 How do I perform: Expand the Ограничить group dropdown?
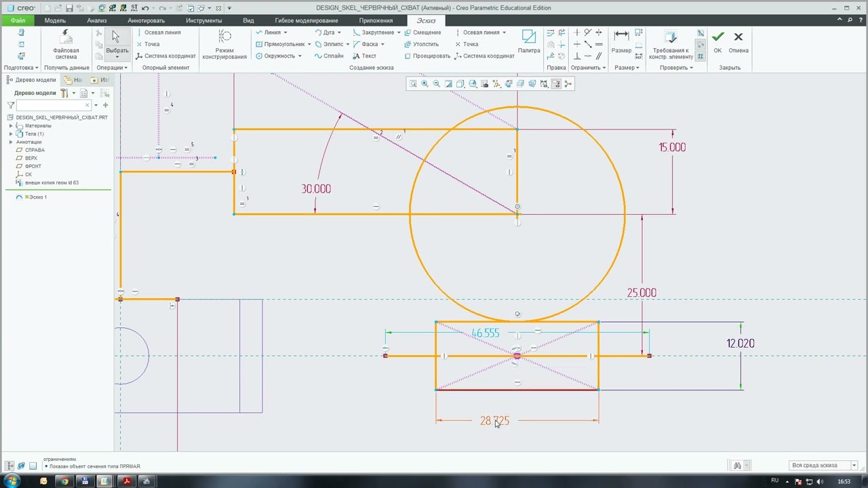click(588, 68)
